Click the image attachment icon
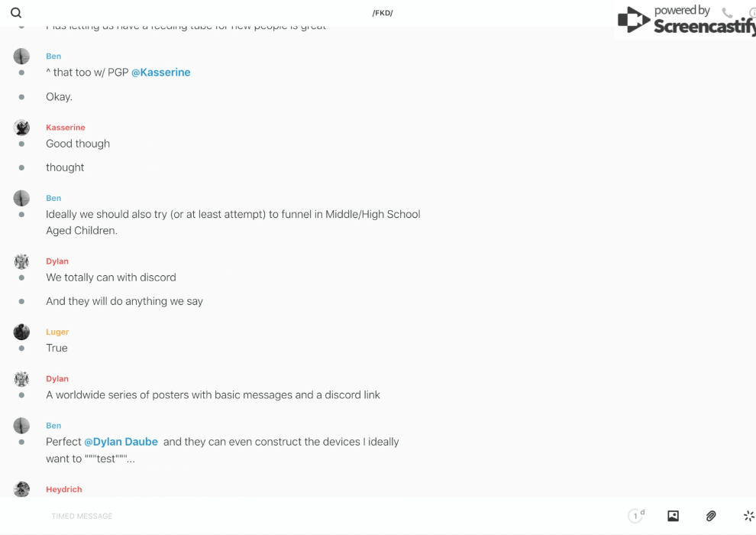This screenshot has height=535, width=756. pos(673,516)
